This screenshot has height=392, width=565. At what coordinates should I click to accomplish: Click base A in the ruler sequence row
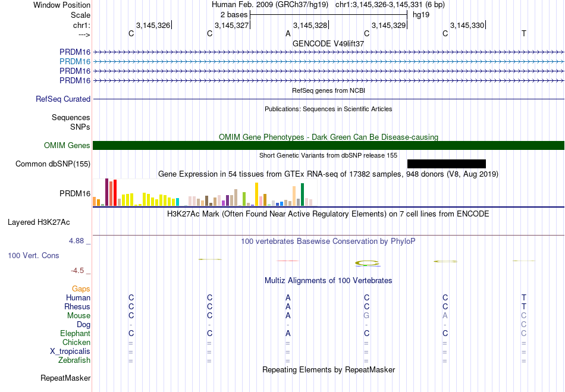point(288,33)
